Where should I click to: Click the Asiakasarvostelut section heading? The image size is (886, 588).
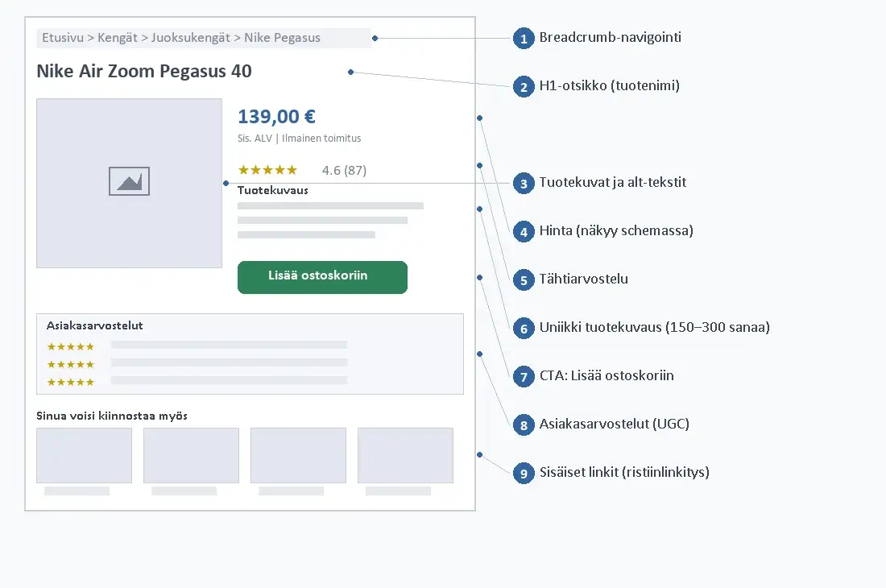click(94, 325)
